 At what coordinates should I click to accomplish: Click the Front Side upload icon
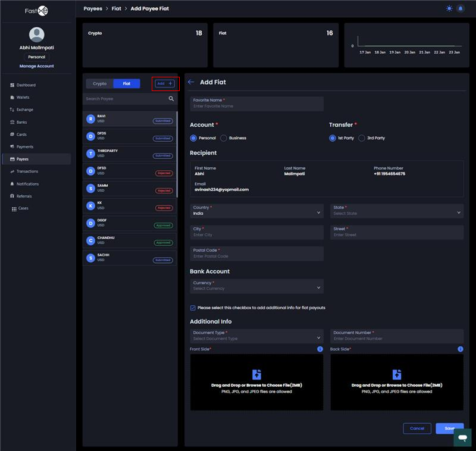tap(256, 374)
